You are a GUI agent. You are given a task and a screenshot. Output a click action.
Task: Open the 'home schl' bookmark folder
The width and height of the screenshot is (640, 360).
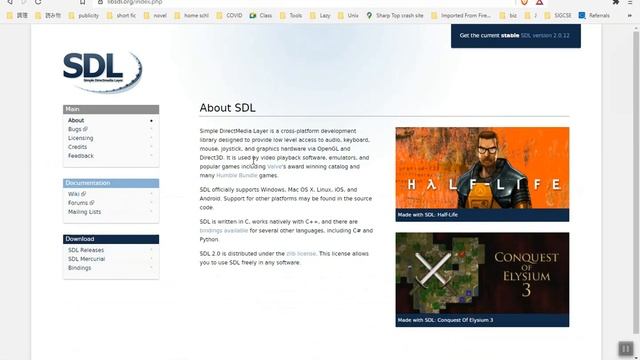191,16
